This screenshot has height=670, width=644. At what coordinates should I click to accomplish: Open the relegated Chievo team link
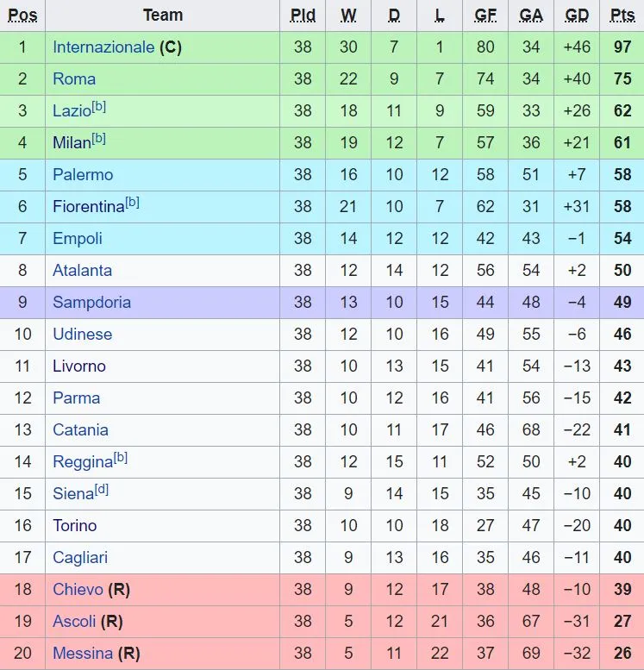tap(78, 590)
